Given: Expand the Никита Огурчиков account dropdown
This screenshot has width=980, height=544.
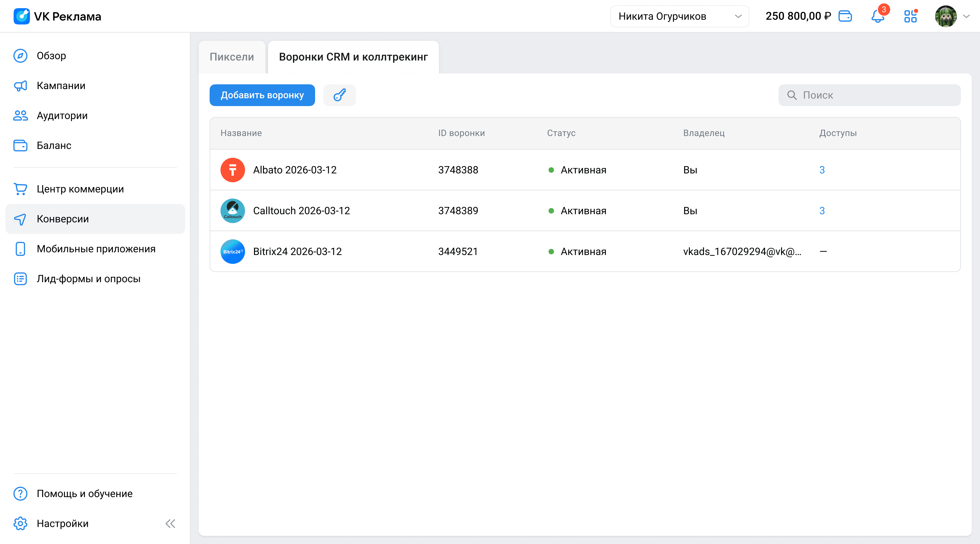Looking at the screenshot, I should click(x=679, y=16).
